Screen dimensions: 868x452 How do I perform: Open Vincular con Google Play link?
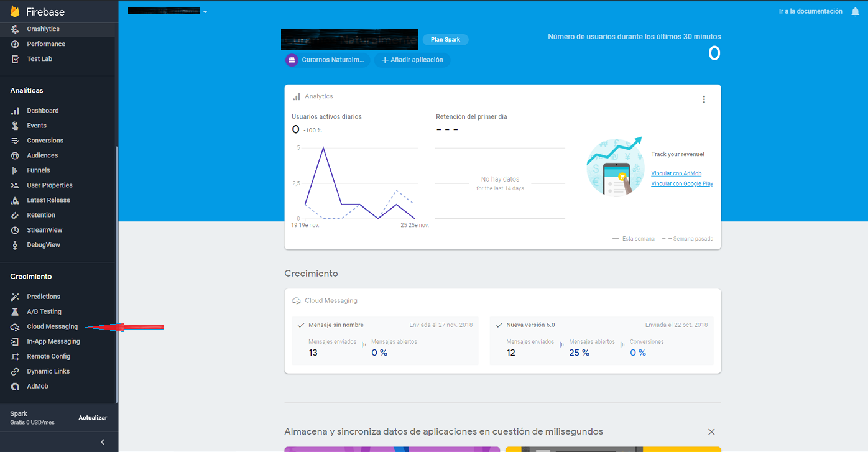click(682, 183)
